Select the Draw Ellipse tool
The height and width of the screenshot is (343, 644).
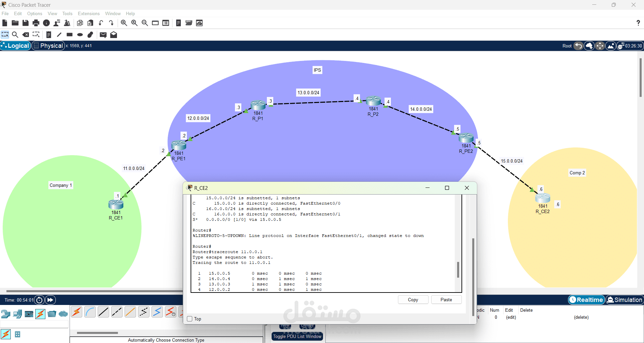pos(80,35)
